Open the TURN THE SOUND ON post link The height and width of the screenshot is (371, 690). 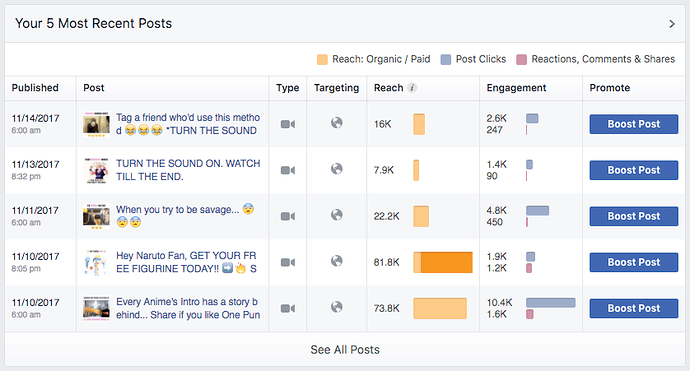[188, 170]
